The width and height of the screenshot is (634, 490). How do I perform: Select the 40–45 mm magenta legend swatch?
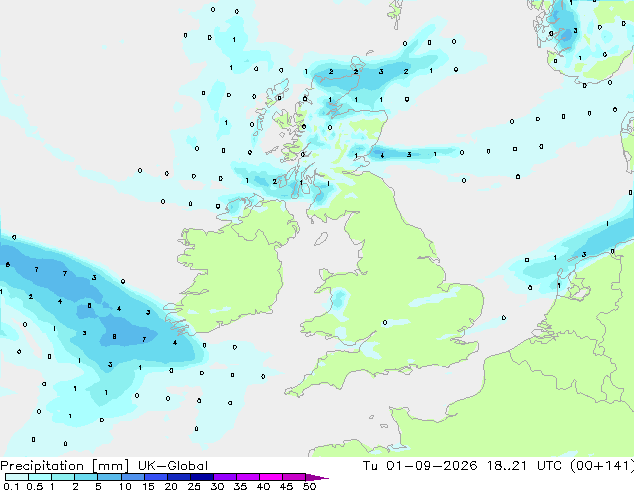click(270, 477)
